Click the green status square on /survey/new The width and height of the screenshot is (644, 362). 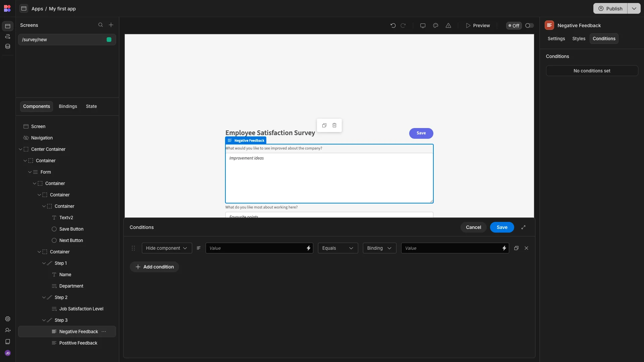point(109,40)
